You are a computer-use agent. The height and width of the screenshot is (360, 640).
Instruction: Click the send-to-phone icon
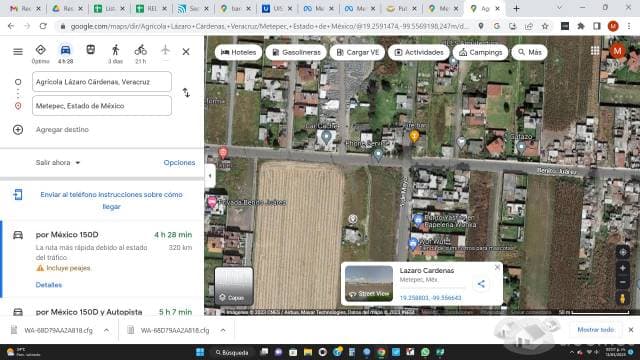pos(18,194)
